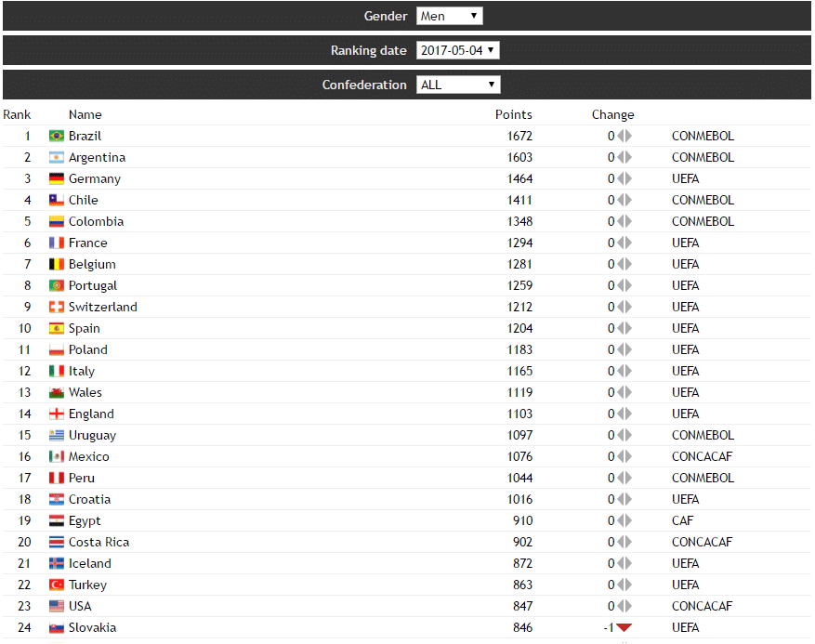The height and width of the screenshot is (644, 815).
Task: Click the Chile flag icon
Action: point(56,200)
